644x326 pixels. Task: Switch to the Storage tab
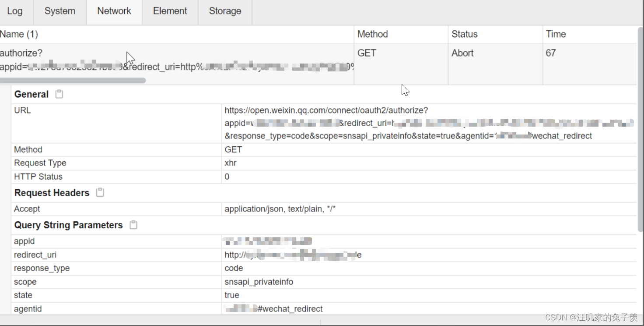[x=225, y=11]
